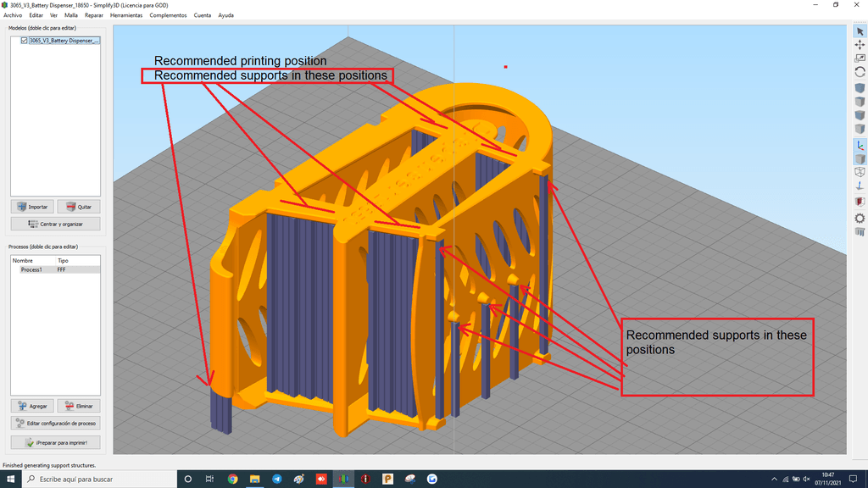Open the Reparar menu

click(94, 15)
